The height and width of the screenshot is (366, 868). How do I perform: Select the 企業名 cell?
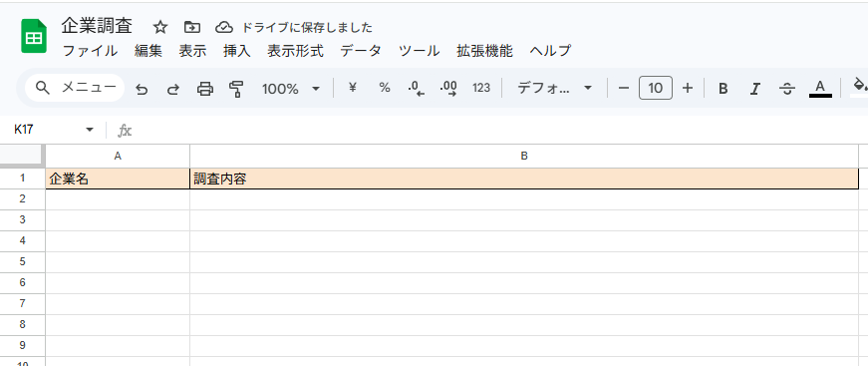coord(118,179)
